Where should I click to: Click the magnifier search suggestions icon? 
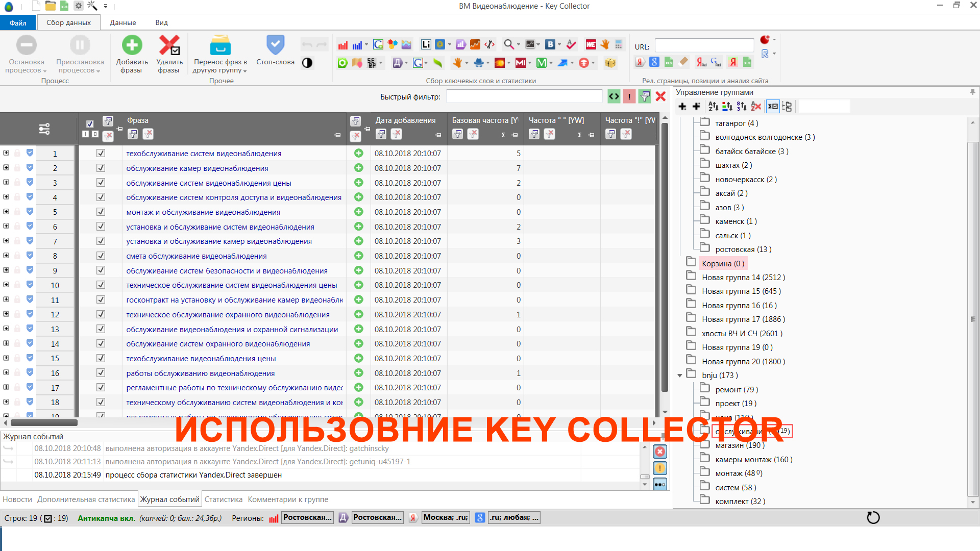click(x=508, y=45)
